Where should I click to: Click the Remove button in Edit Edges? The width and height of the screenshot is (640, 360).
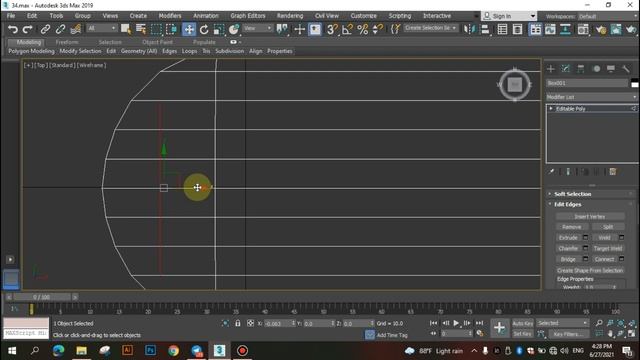(x=572, y=227)
